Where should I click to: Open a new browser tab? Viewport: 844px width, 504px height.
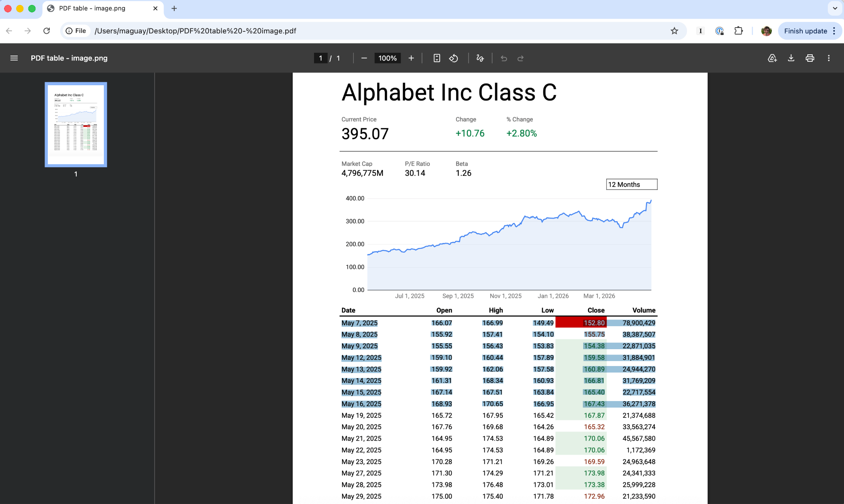pos(174,8)
